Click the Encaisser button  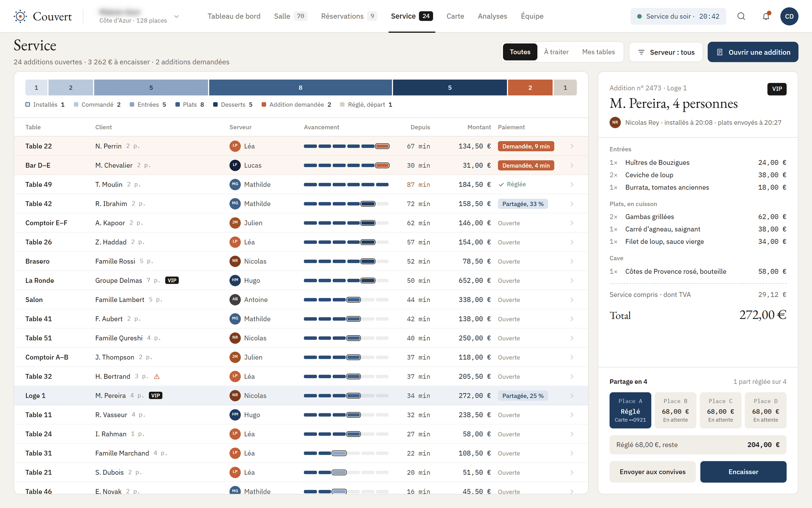743,472
